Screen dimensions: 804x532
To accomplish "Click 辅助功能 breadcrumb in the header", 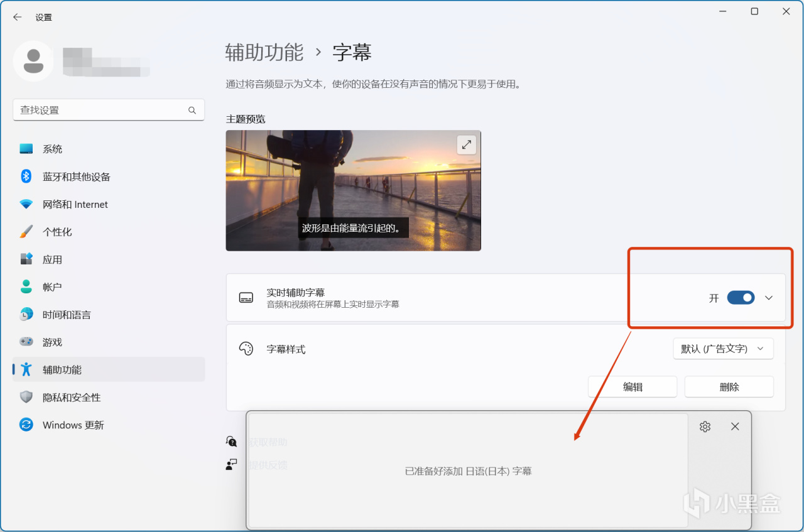I will (x=264, y=53).
